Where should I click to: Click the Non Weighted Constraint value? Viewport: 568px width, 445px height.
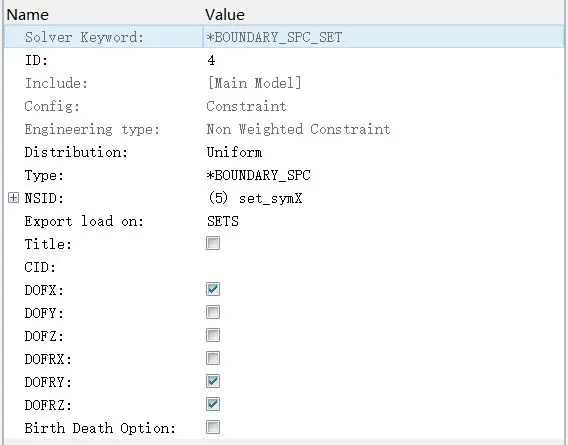click(x=298, y=129)
